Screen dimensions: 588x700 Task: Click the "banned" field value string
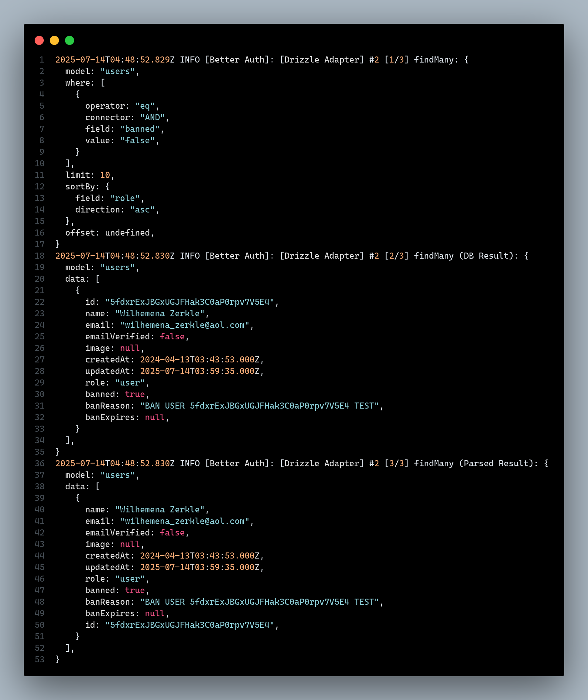point(140,129)
